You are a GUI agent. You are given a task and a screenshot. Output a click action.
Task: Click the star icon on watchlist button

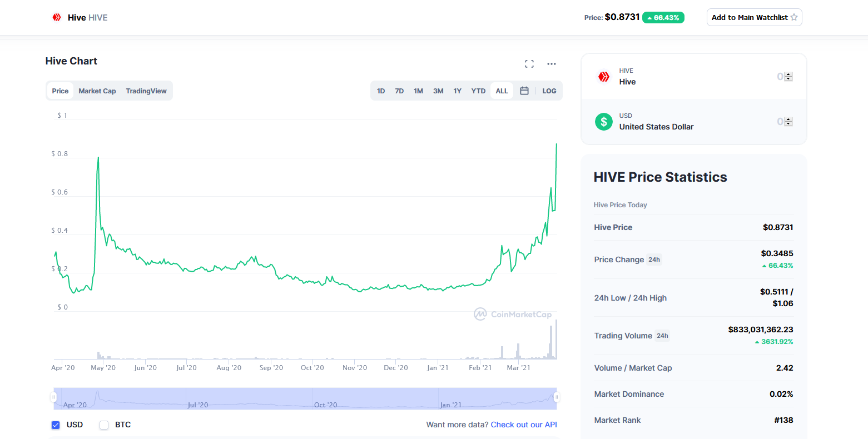coord(794,17)
